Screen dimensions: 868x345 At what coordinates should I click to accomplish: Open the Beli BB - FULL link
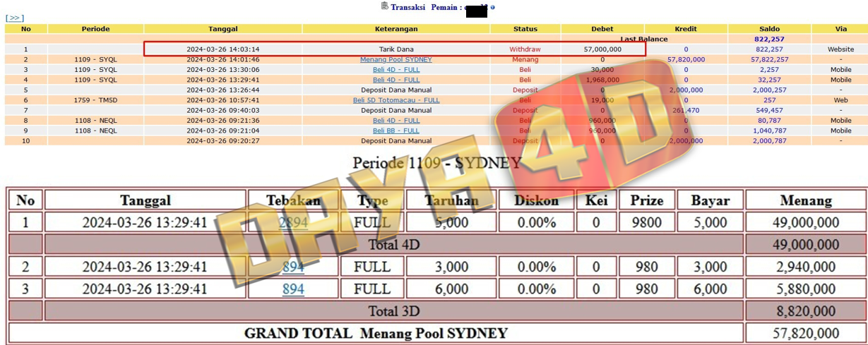396,131
